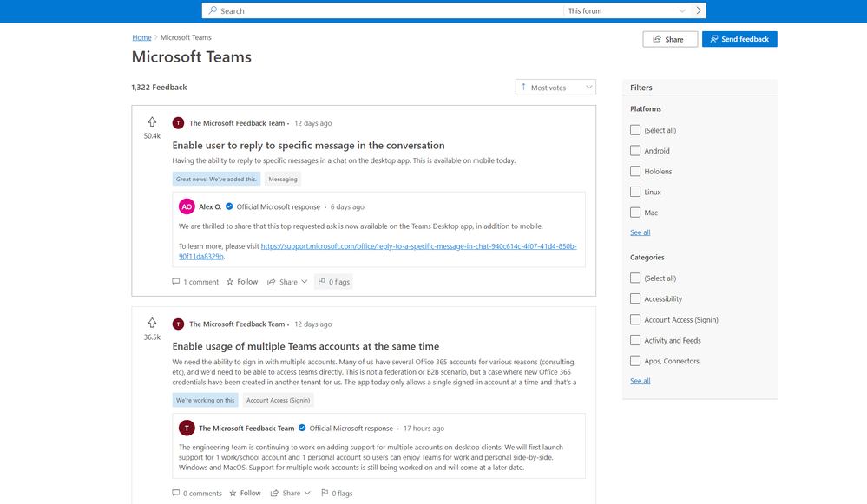This screenshot has height=504, width=867.
Task: Click the Great news! We've added this status tag
Action: pos(216,179)
